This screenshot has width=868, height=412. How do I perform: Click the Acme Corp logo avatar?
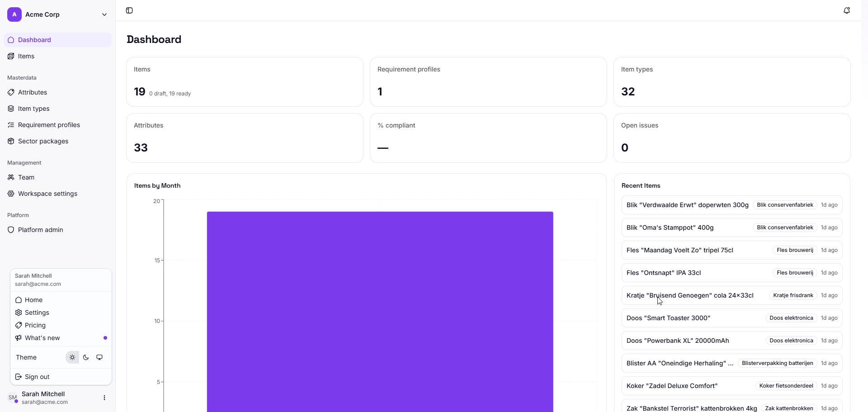click(14, 14)
